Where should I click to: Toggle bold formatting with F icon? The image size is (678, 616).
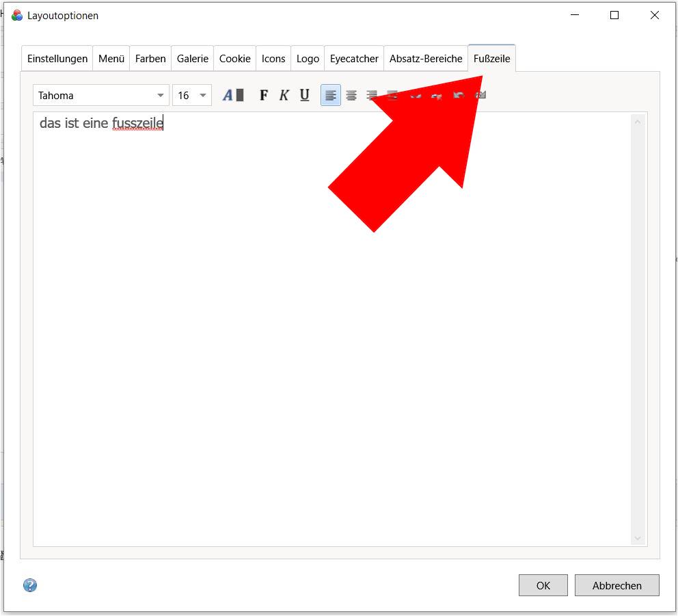[264, 95]
